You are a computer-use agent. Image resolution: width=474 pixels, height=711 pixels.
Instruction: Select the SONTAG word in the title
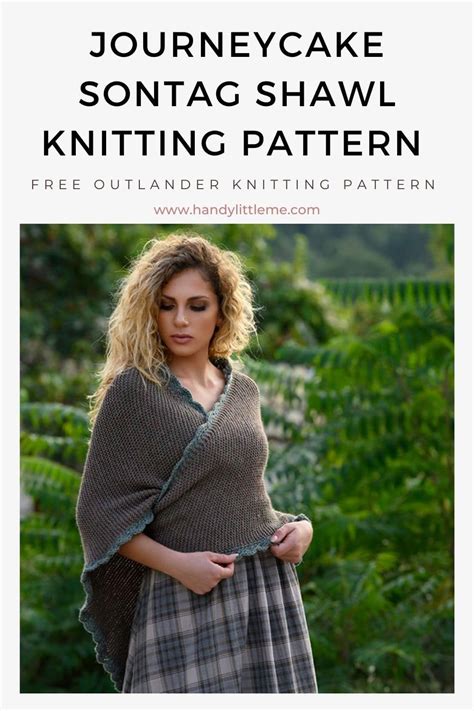160,94
